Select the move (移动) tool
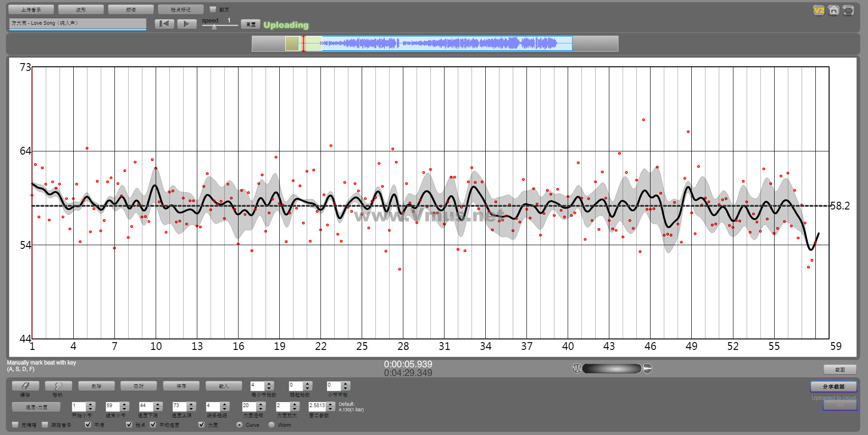 pos(58,386)
